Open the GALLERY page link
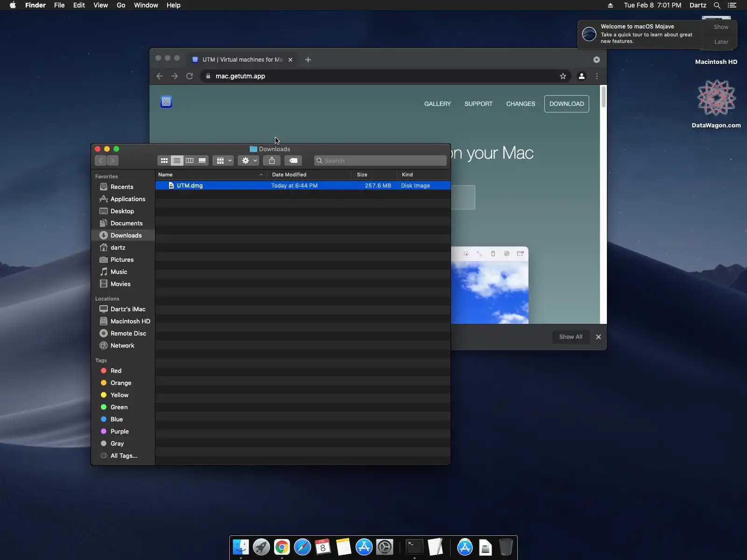This screenshot has height=560, width=747. click(x=437, y=104)
